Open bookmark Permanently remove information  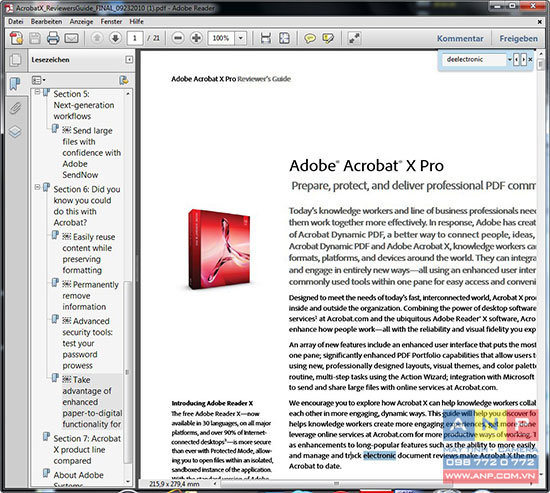(x=90, y=295)
